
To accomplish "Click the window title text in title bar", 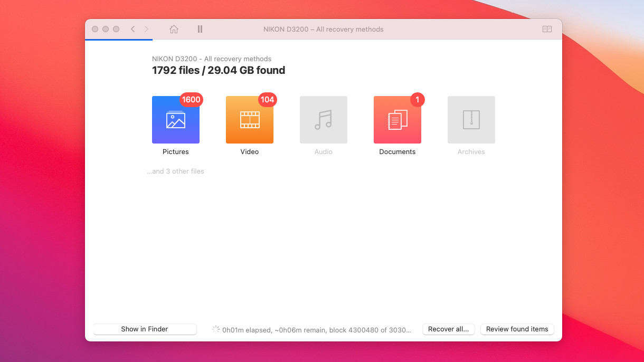I will click(x=324, y=30).
